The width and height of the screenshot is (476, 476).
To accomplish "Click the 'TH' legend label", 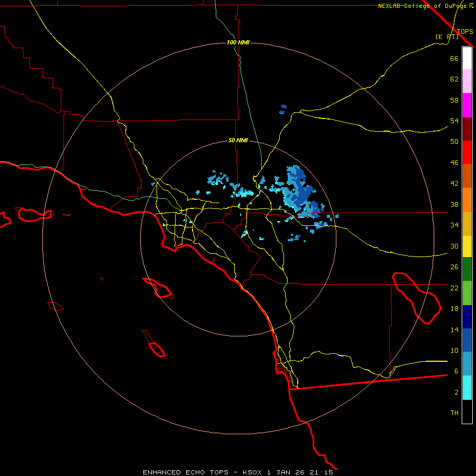I will [454, 413].
